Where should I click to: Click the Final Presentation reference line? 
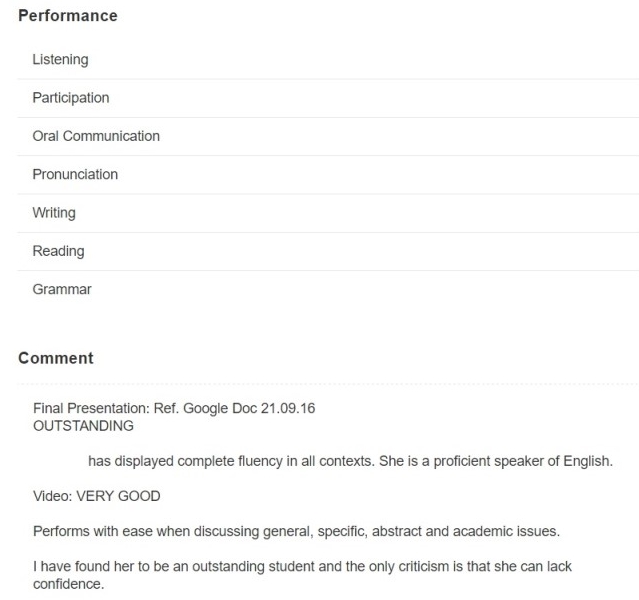pyautogui.click(x=174, y=408)
